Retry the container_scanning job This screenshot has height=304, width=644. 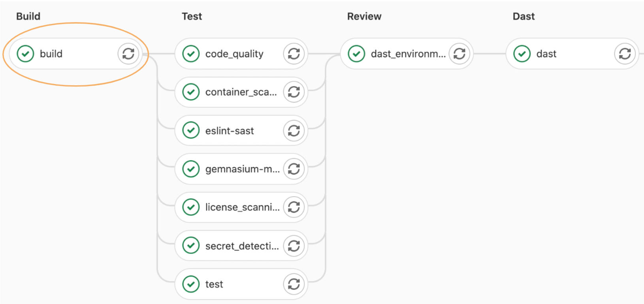(294, 92)
